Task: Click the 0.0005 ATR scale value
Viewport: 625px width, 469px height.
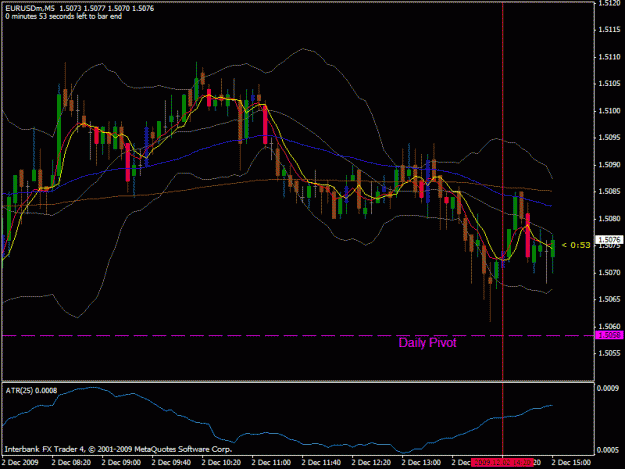Action: click(x=608, y=450)
